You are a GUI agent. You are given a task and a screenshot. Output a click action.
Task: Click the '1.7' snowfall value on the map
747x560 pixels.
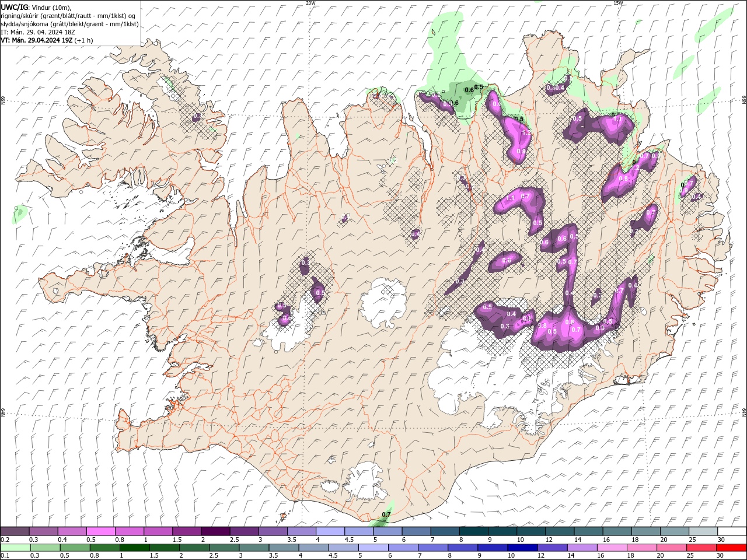pyautogui.click(x=619, y=118)
